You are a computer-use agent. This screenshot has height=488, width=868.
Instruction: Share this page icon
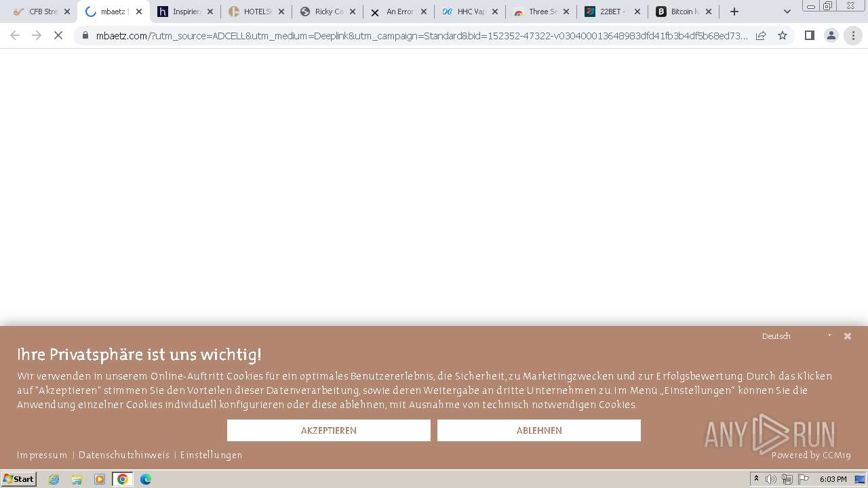click(761, 35)
